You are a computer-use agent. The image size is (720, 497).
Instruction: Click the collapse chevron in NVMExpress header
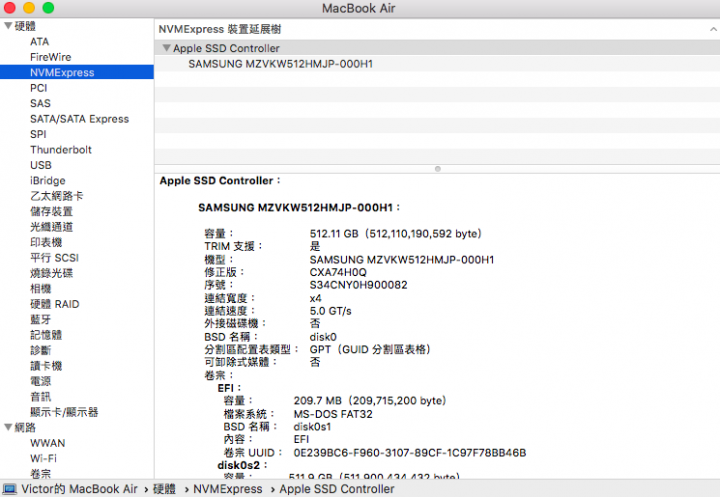coord(713,29)
